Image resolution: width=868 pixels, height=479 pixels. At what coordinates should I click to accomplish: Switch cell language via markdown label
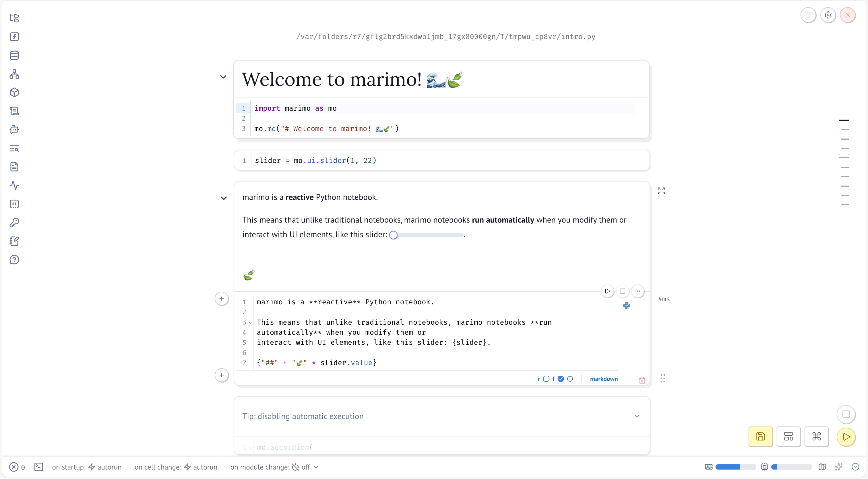pos(603,379)
